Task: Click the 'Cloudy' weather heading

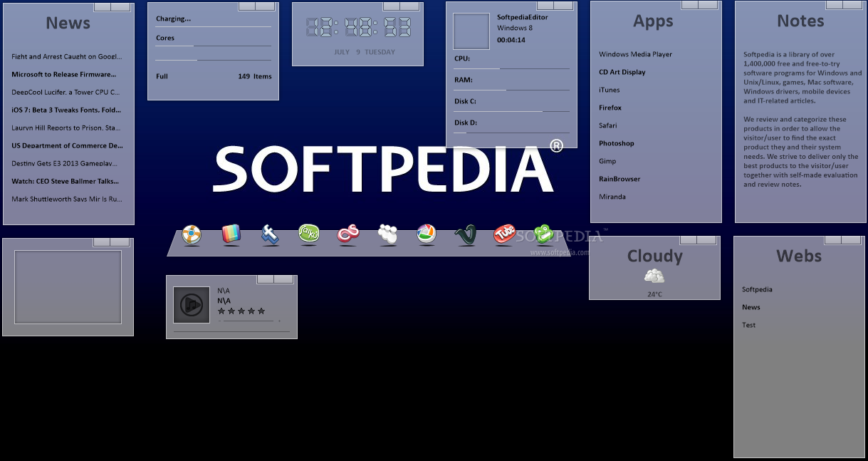Action: click(x=654, y=256)
